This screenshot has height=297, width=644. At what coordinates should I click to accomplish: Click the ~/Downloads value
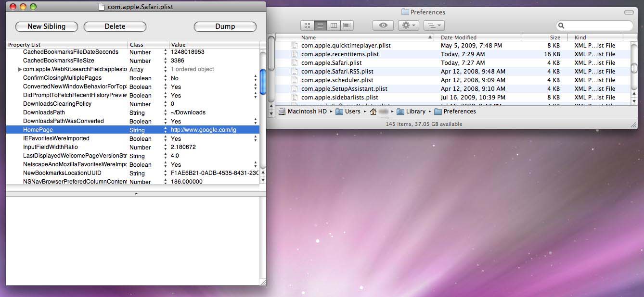point(188,112)
